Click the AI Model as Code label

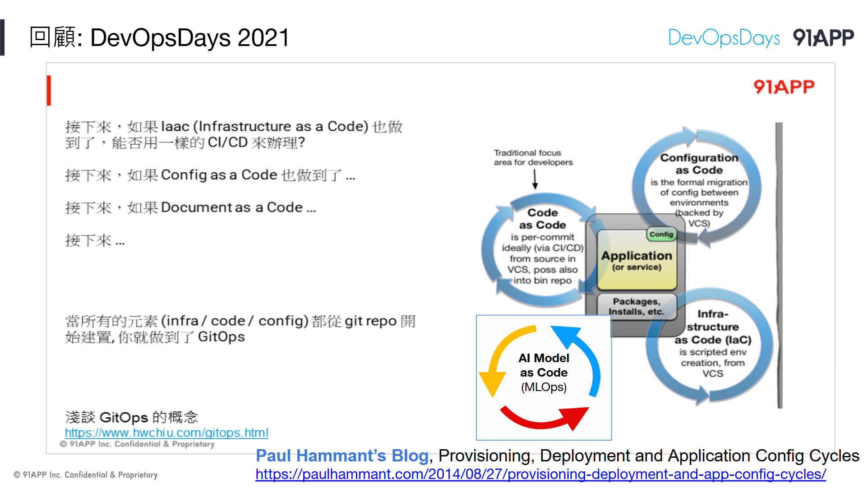point(544,365)
